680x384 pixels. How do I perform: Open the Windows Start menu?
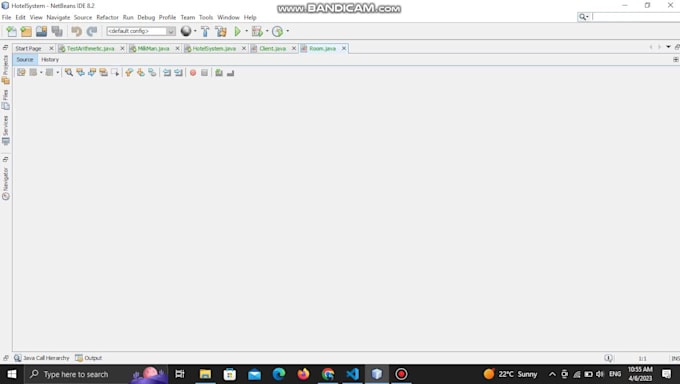(12, 374)
